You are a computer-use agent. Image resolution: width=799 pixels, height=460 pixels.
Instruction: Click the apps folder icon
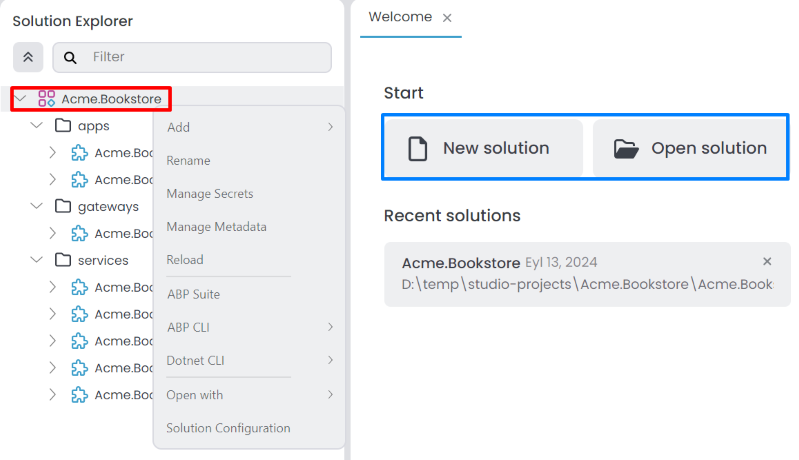coord(63,125)
